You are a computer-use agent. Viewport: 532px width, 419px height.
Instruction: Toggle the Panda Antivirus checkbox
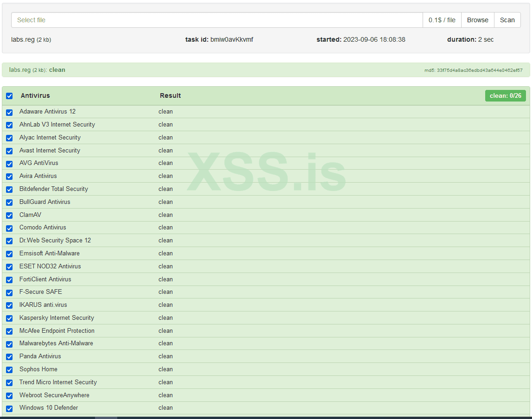click(x=9, y=357)
